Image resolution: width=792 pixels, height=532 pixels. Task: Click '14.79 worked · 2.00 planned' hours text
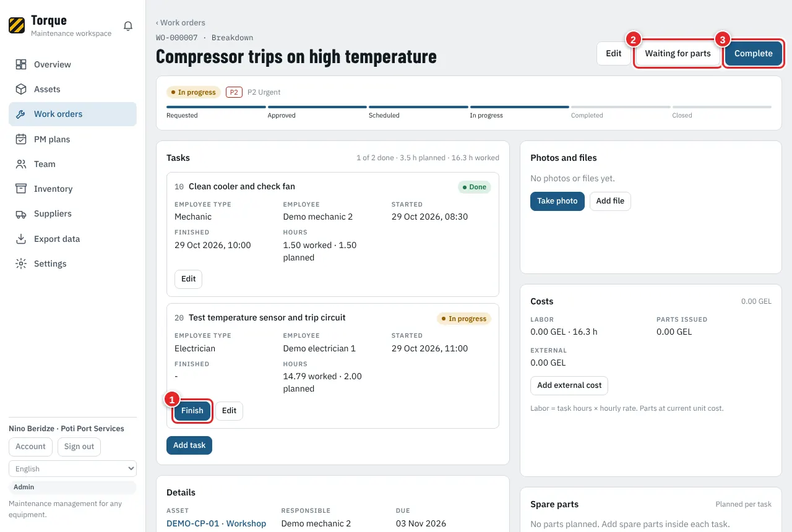(x=322, y=382)
